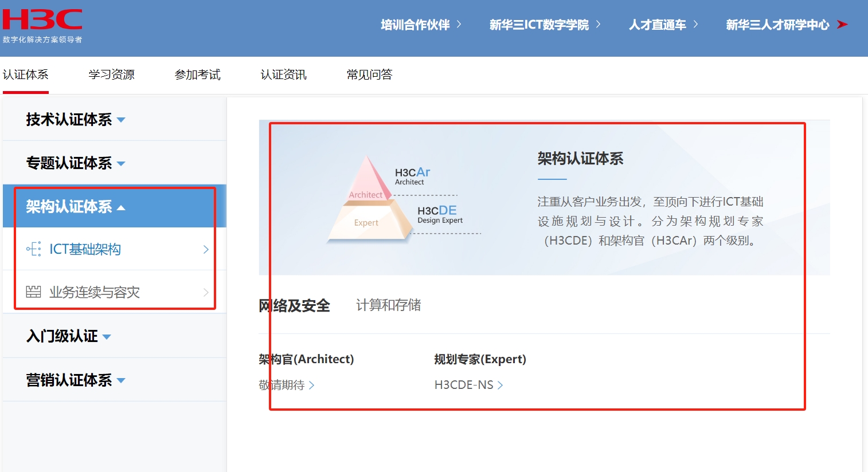
Task: Open H3CDE-NS certification link
Action: pos(464,385)
